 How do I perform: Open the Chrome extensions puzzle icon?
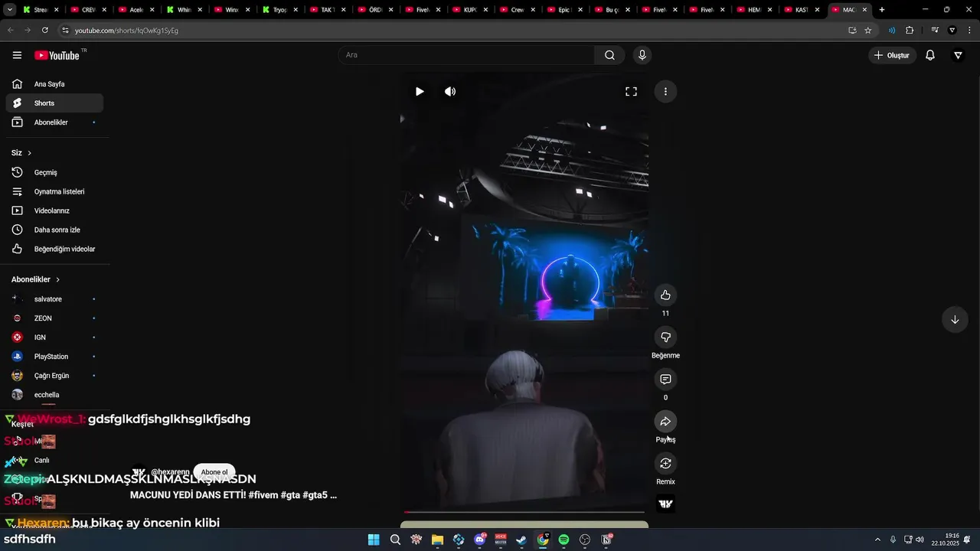[910, 30]
